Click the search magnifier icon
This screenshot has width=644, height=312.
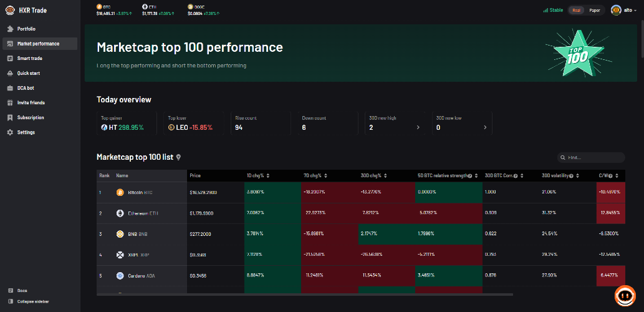point(562,157)
